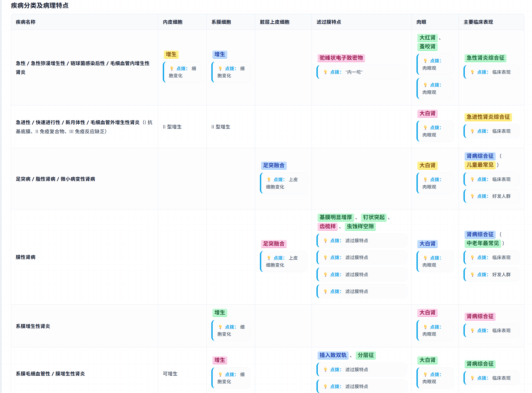Click lightbulb in 临床表现 tip of 系膜增生性肾炎 row
The height and width of the screenshot is (393, 532).
[x=473, y=330]
